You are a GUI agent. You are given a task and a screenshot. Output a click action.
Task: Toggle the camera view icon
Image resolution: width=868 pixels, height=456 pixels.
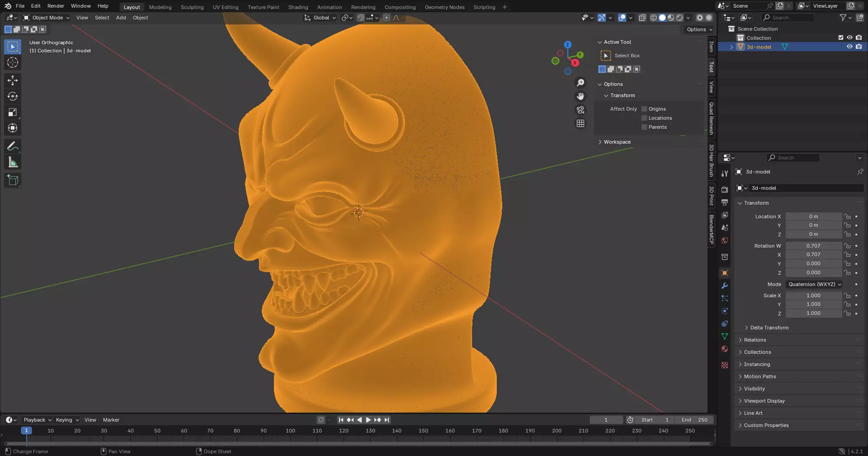coord(580,110)
